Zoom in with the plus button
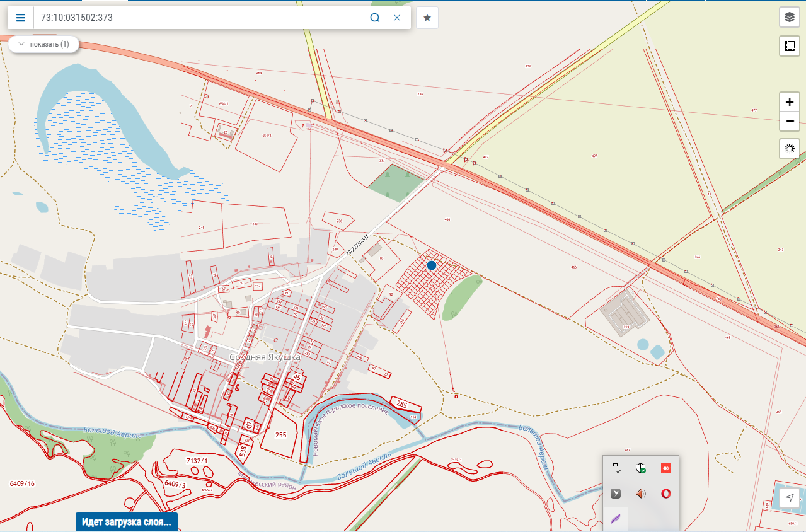 pyautogui.click(x=790, y=102)
